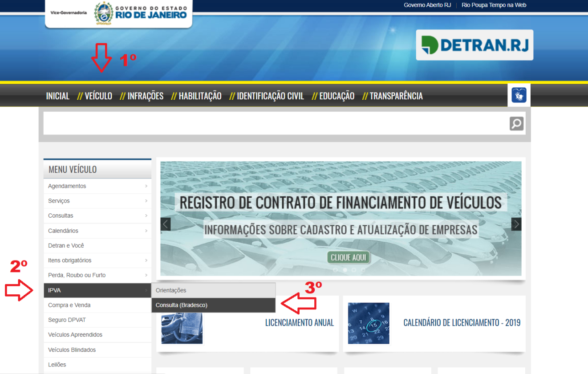Expand the Agendamentos submenu chevron
The image size is (588, 374).
[x=146, y=186]
